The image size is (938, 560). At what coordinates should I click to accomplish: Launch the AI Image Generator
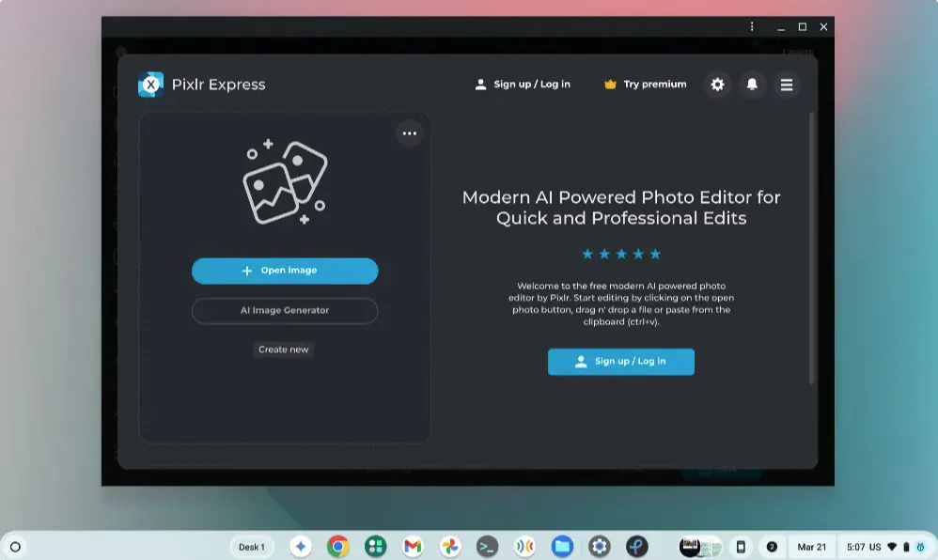coord(284,311)
